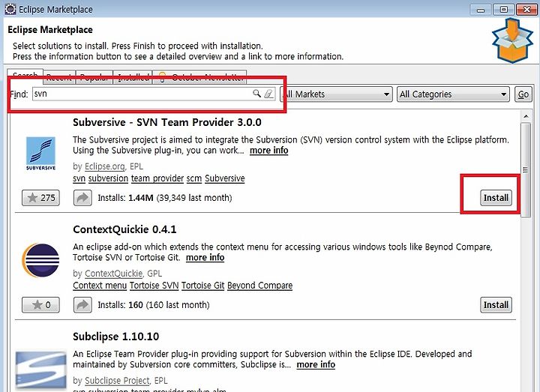The image size is (540, 392).
Task: Click the team provider tag under Subversive
Action: 157,178
